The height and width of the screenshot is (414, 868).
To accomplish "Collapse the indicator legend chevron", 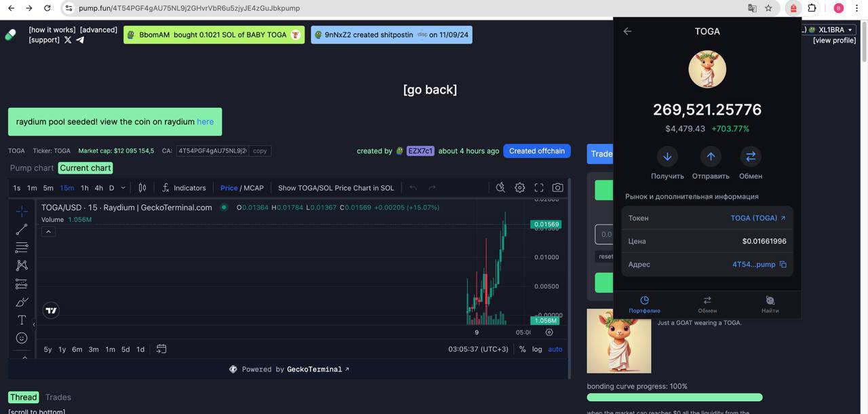I will 48,231.
